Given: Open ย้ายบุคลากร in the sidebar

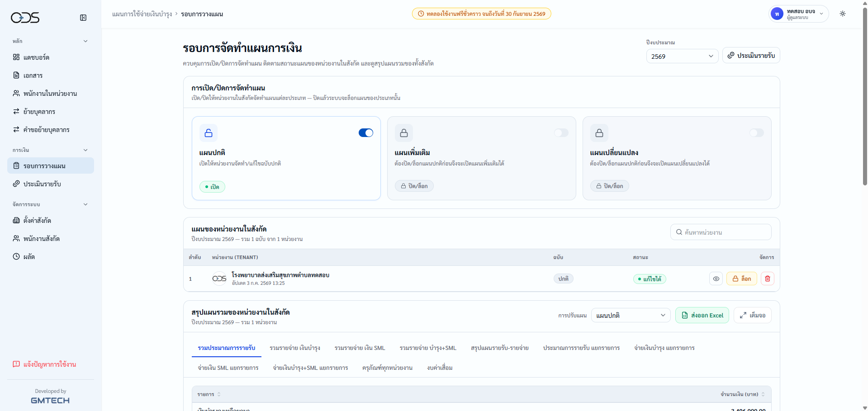Looking at the screenshot, I should (51, 111).
